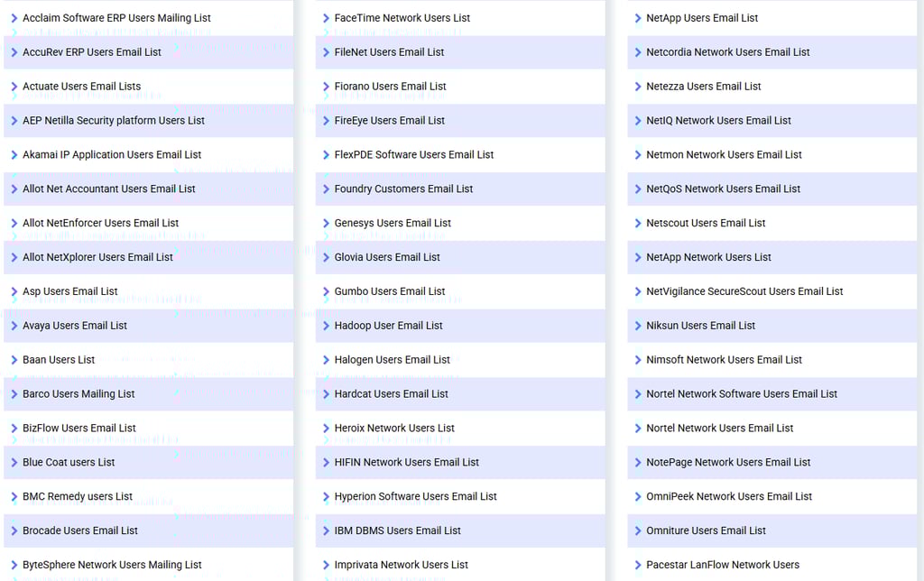The image size is (924, 581).
Task: Click the chevron beside FireEye Users Email List
Action: coord(326,121)
